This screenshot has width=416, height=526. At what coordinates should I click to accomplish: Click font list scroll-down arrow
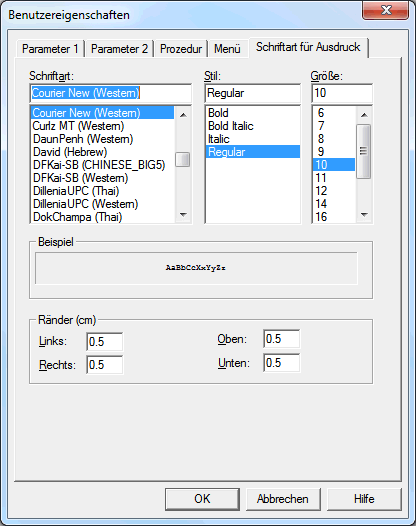coord(183,215)
